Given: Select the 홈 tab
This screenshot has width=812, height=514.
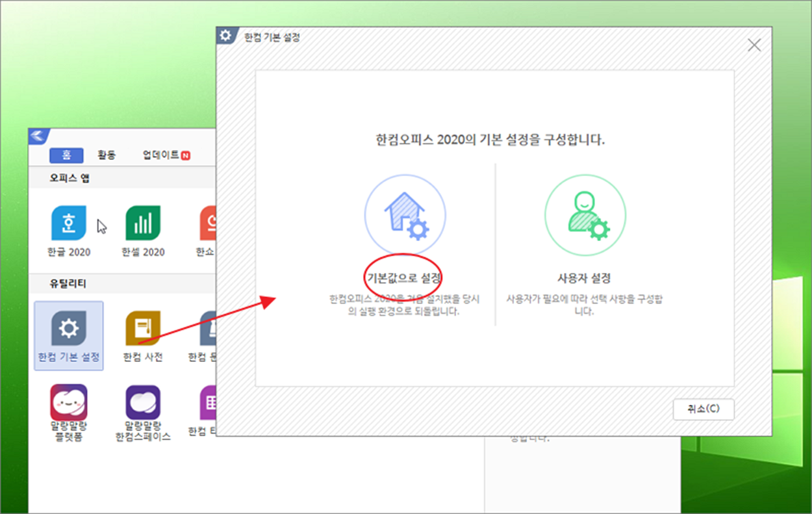Looking at the screenshot, I should point(66,155).
